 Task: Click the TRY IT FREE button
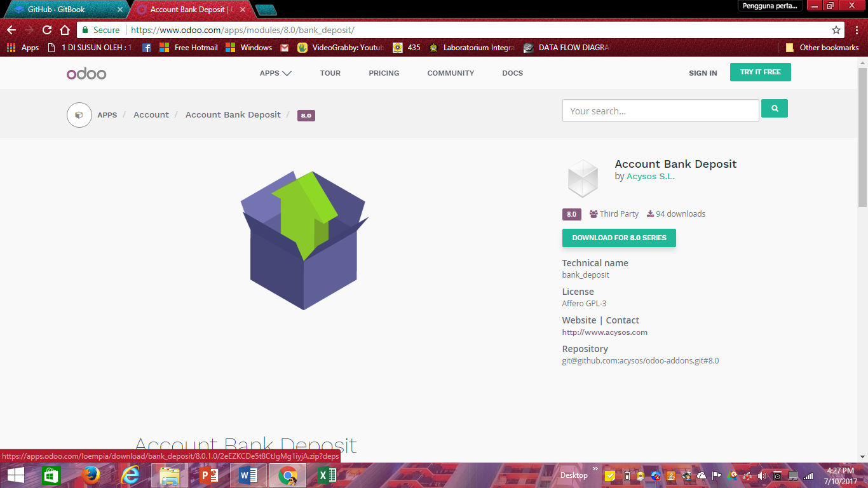[x=761, y=72]
